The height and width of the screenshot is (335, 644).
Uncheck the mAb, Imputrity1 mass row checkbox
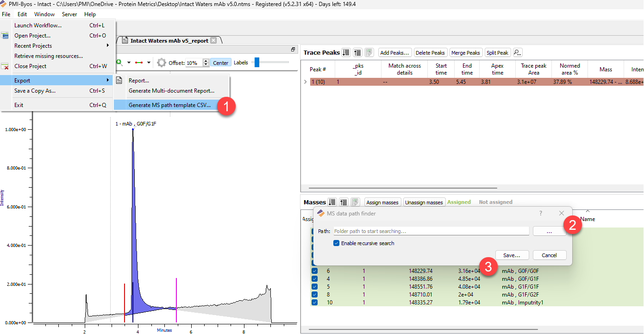(x=315, y=303)
